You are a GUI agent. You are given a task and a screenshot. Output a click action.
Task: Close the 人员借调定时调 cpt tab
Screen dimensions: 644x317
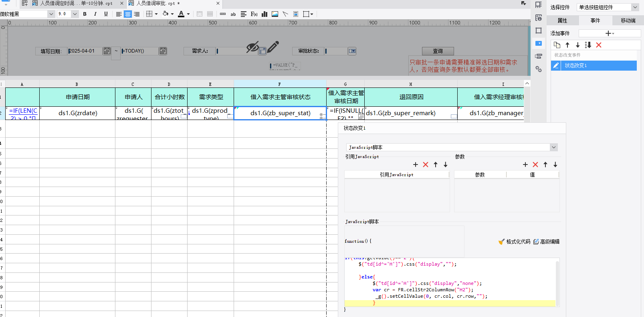click(x=122, y=3)
